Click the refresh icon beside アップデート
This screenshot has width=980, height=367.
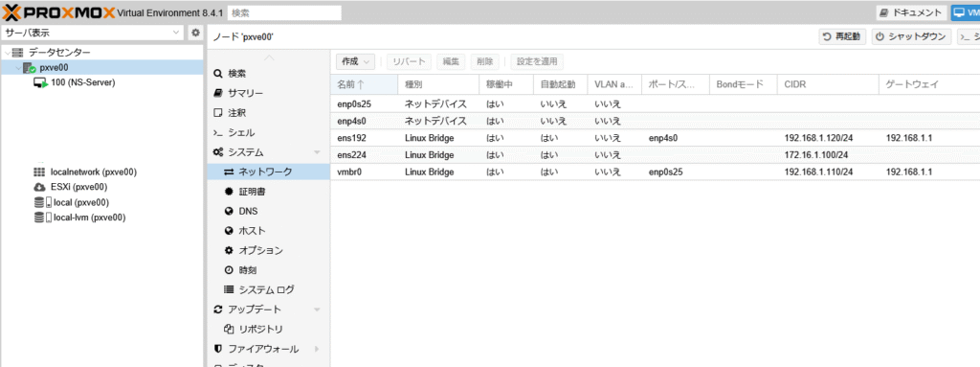pos(217,310)
